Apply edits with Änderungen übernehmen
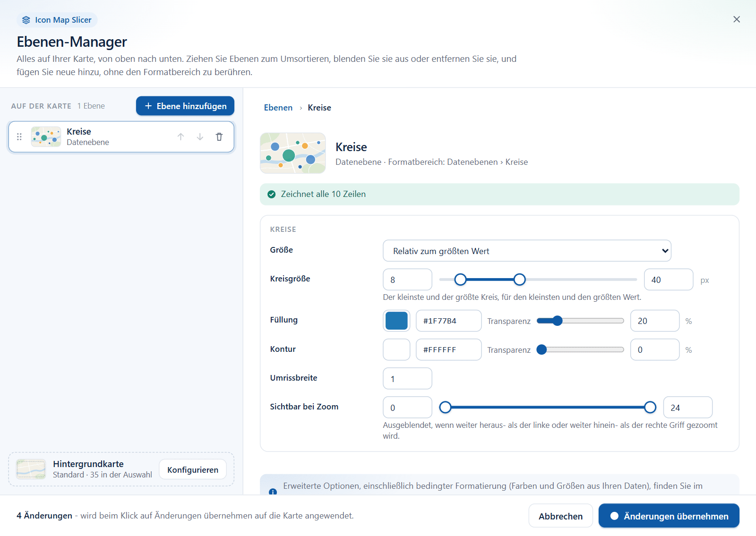This screenshot has width=756, height=536. click(669, 516)
